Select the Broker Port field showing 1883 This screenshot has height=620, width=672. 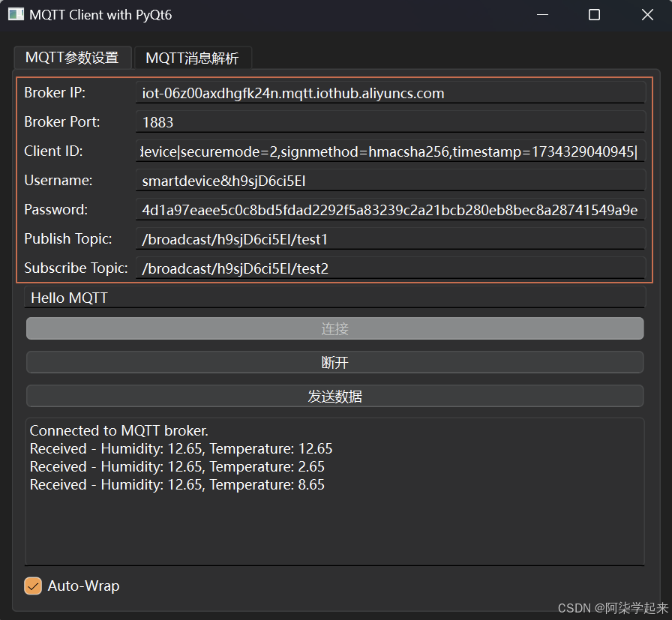click(390, 121)
